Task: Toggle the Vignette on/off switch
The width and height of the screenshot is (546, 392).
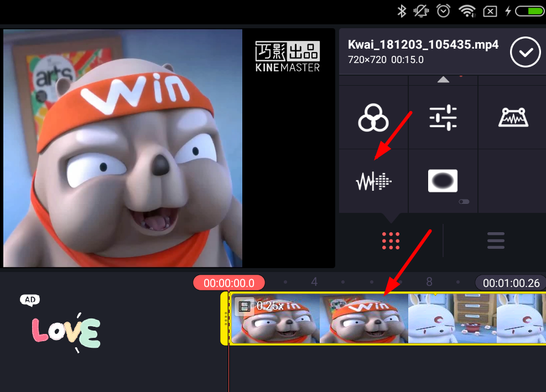Action: (x=464, y=202)
